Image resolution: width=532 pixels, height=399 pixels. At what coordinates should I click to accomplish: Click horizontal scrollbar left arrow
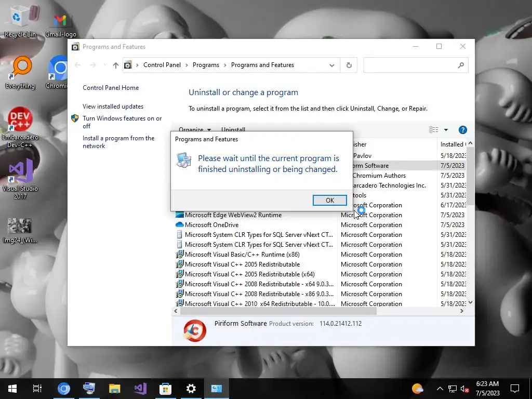tap(176, 311)
